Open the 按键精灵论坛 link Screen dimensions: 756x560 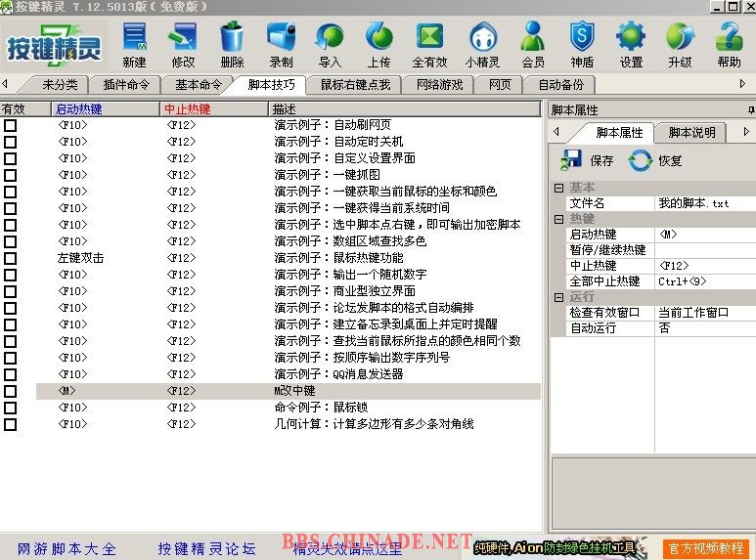coord(206,549)
